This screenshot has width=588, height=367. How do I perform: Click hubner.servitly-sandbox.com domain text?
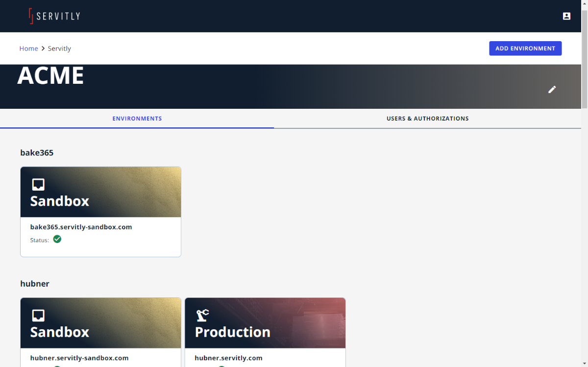tap(79, 358)
